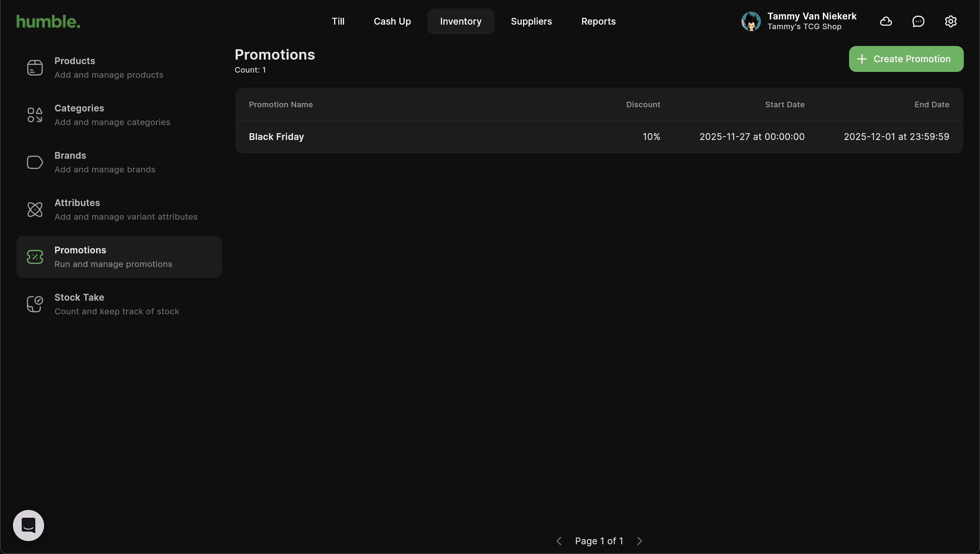Switch to the Till tab

pyautogui.click(x=338, y=21)
